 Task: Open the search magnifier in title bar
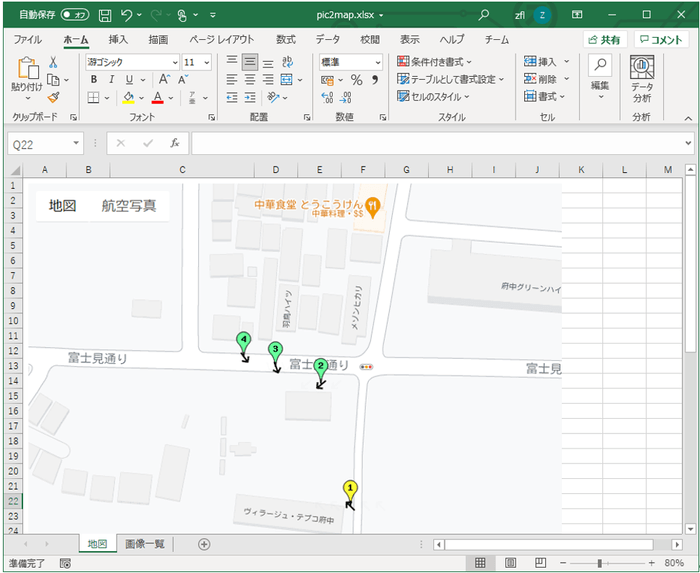tap(483, 15)
